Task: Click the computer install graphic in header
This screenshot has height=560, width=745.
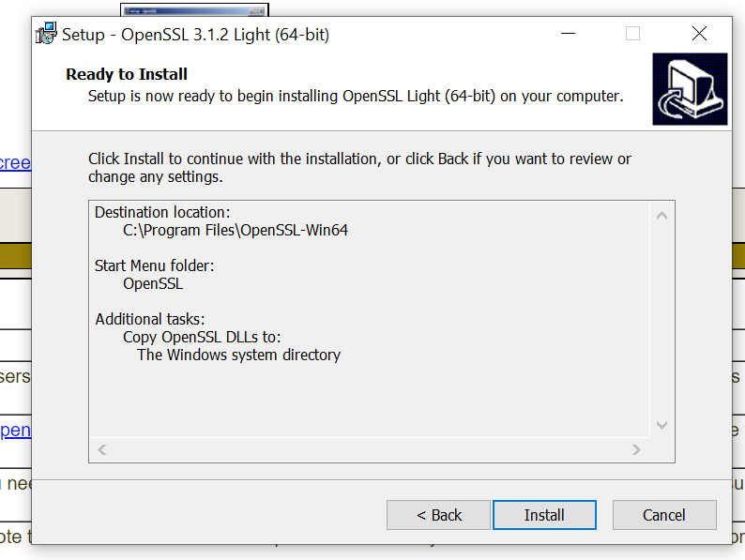Action: tap(690, 89)
